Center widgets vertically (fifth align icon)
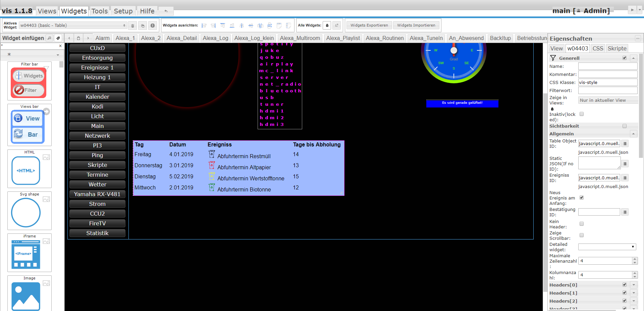Screen dimensions: 644x311 pos(241,26)
